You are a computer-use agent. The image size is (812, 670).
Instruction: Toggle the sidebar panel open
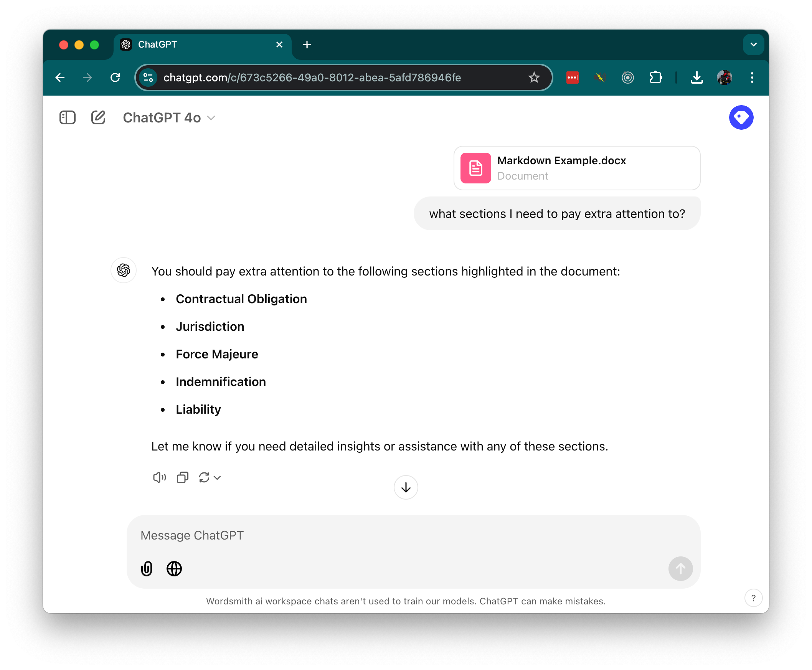click(67, 118)
